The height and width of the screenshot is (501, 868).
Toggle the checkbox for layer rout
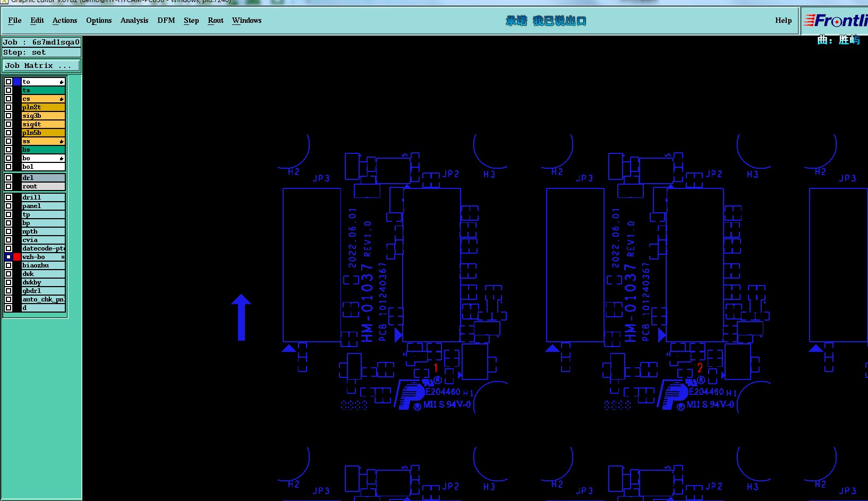pos(8,186)
